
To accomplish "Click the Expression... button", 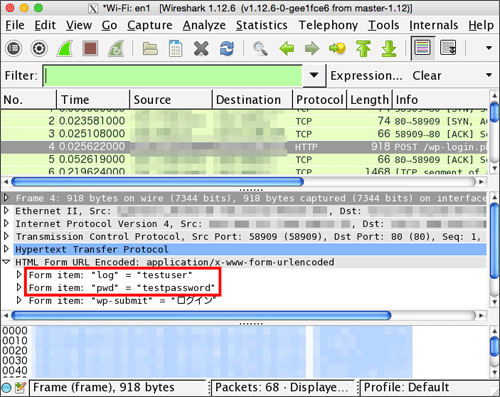I will 366,76.
